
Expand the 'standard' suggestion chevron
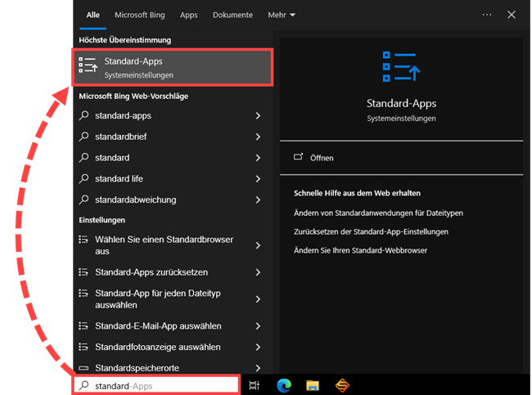258,158
